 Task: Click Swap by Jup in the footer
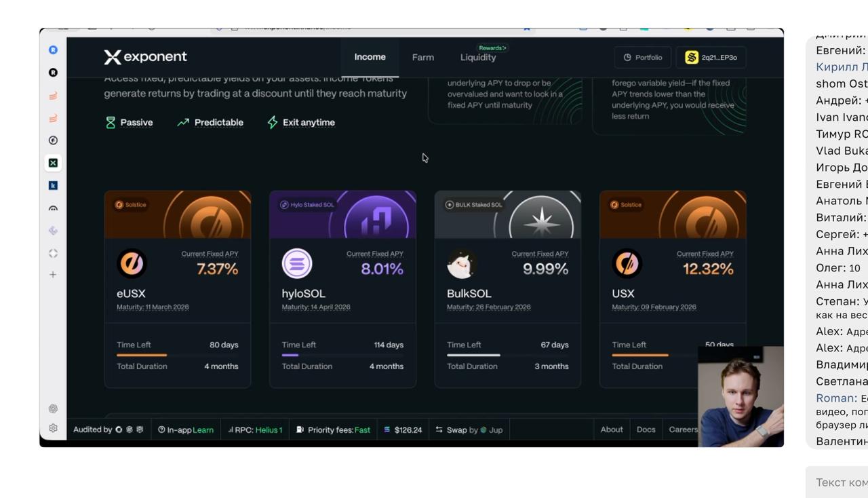[x=469, y=429]
